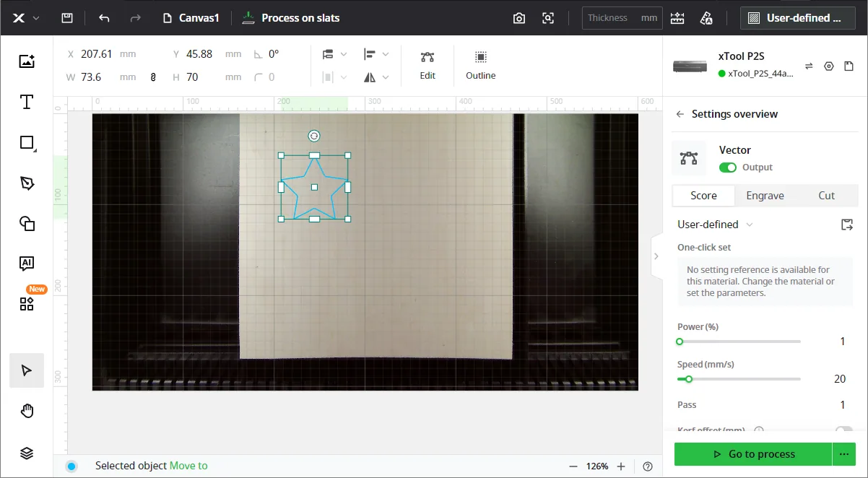Open the Layers panel icon

pyautogui.click(x=27, y=453)
